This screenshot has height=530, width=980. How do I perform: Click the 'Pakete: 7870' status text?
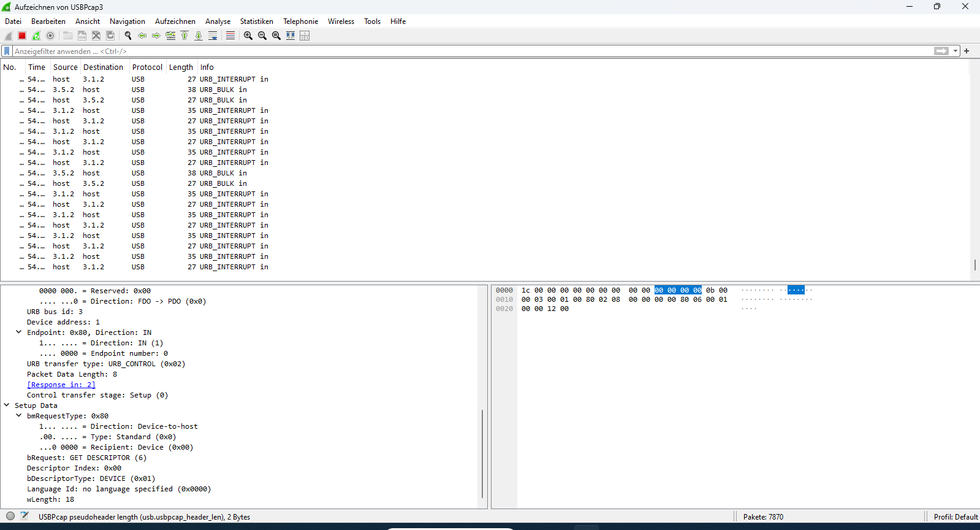[x=763, y=517]
